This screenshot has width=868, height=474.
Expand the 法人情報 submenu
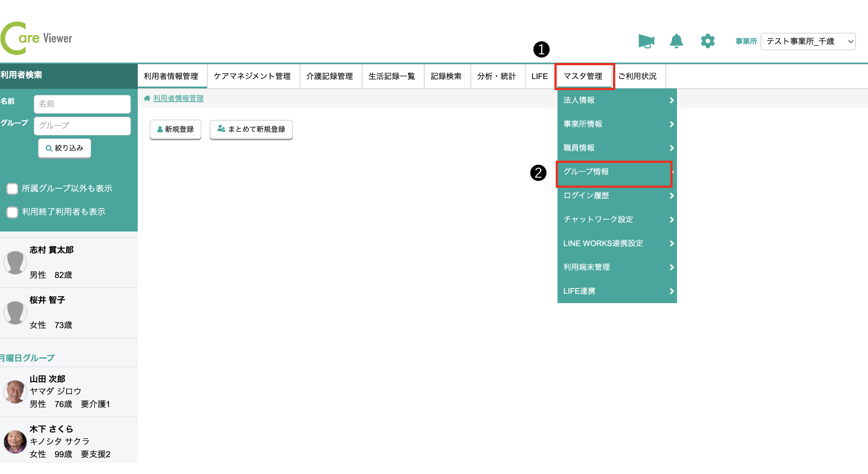click(617, 100)
